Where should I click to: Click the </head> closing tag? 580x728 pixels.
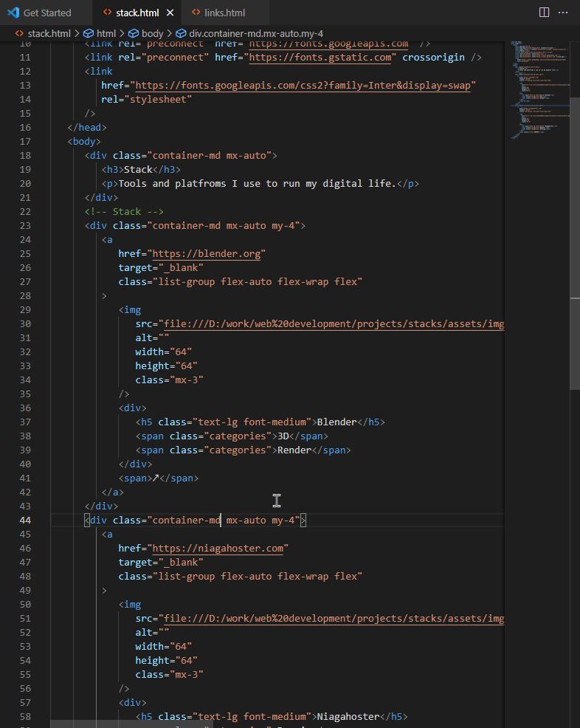pos(87,127)
